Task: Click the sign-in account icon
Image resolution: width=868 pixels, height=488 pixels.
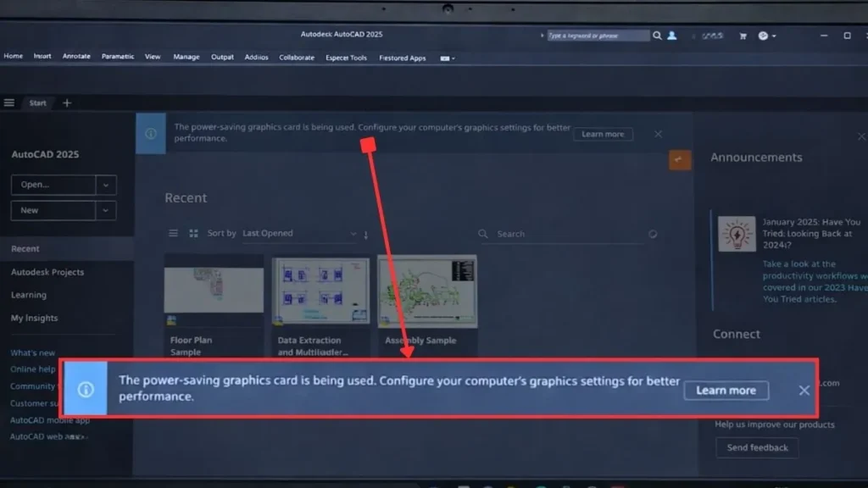Action: click(x=671, y=35)
